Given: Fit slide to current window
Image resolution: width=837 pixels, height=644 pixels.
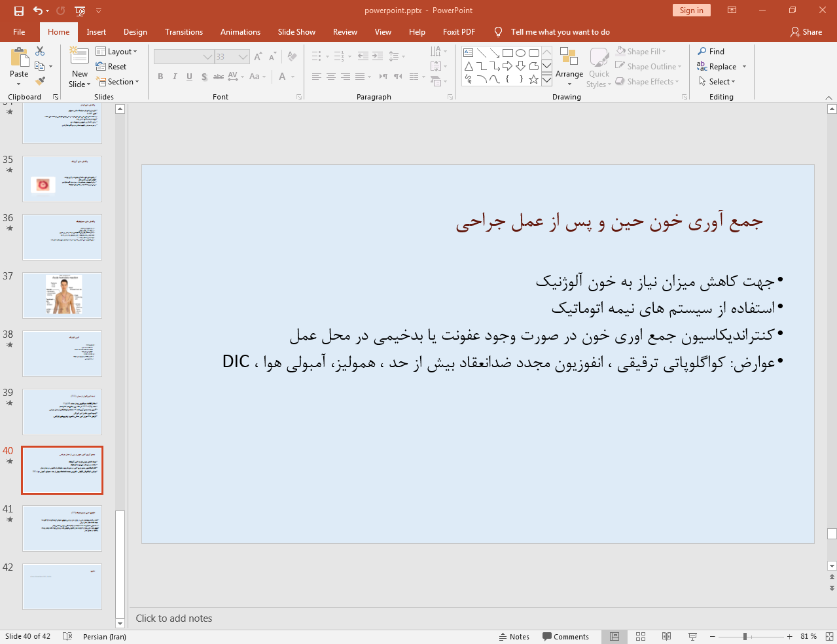Looking at the screenshot, I should click(829, 636).
